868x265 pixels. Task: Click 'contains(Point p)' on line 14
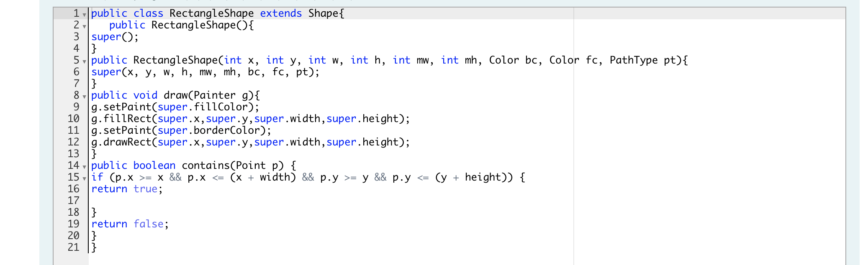pos(232,166)
